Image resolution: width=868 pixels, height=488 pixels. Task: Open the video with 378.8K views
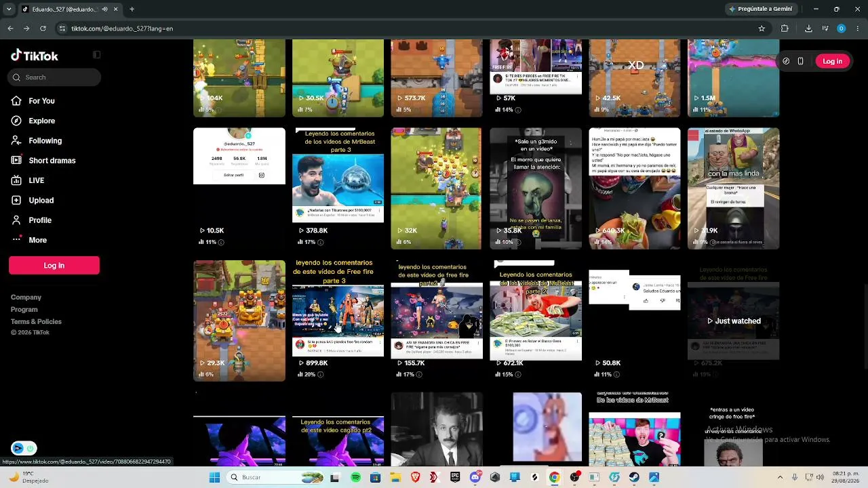tap(338, 188)
